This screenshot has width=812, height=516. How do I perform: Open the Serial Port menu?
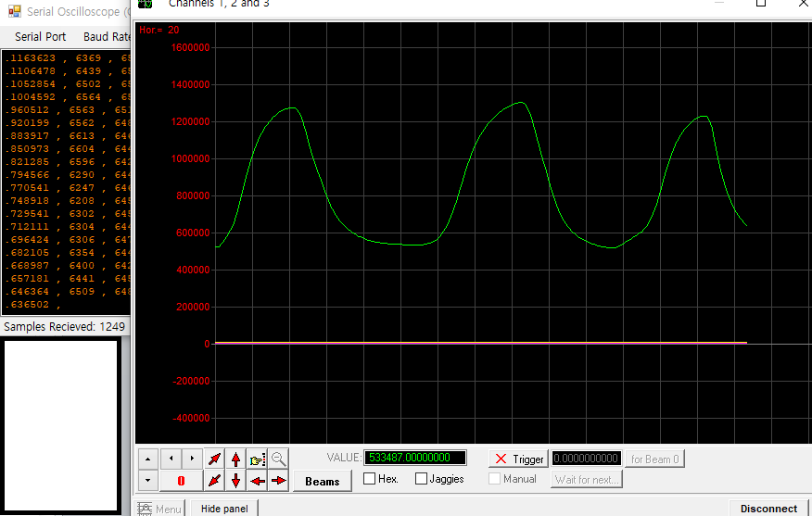[x=41, y=37]
